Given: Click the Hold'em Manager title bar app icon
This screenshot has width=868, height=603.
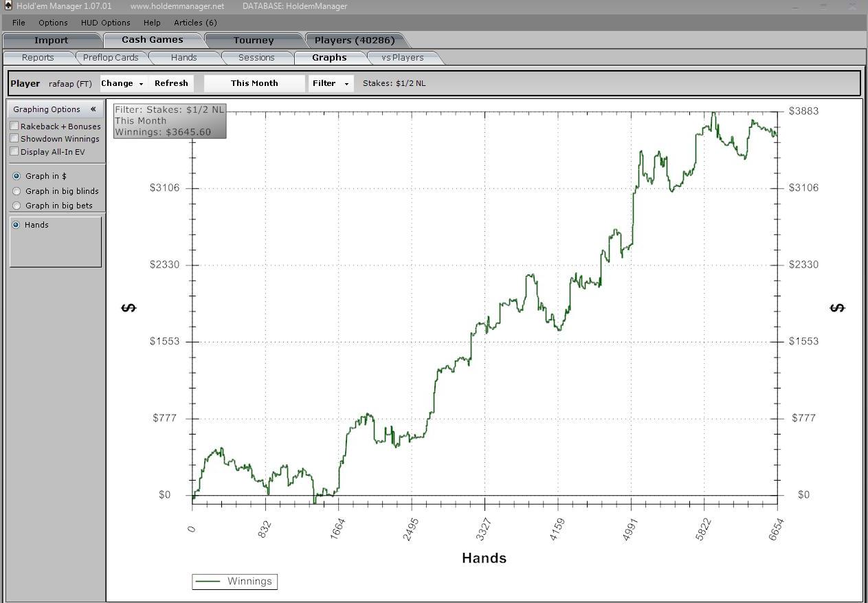Looking at the screenshot, I should 8,6.
